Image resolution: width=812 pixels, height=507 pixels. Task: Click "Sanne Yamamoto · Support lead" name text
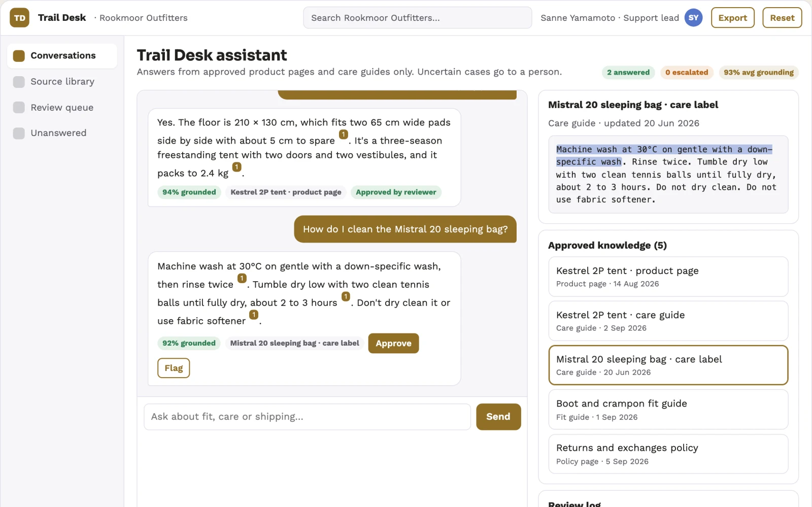(x=610, y=18)
